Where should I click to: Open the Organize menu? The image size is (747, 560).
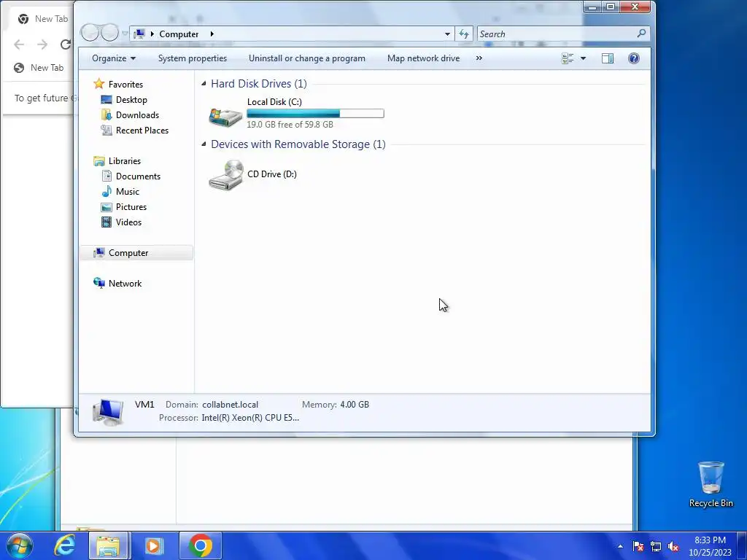tap(114, 58)
